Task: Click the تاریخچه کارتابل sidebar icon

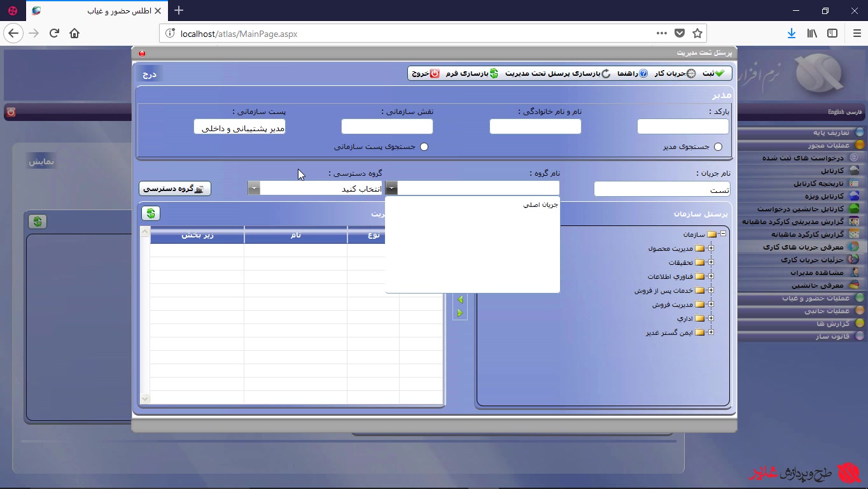Action: [x=854, y=183]
